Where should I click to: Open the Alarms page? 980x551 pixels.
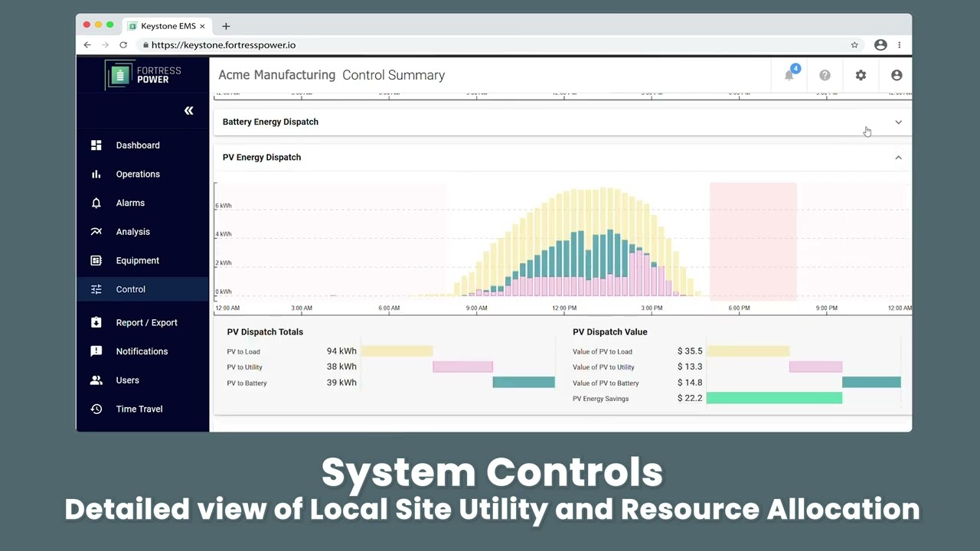pos(130,203)
